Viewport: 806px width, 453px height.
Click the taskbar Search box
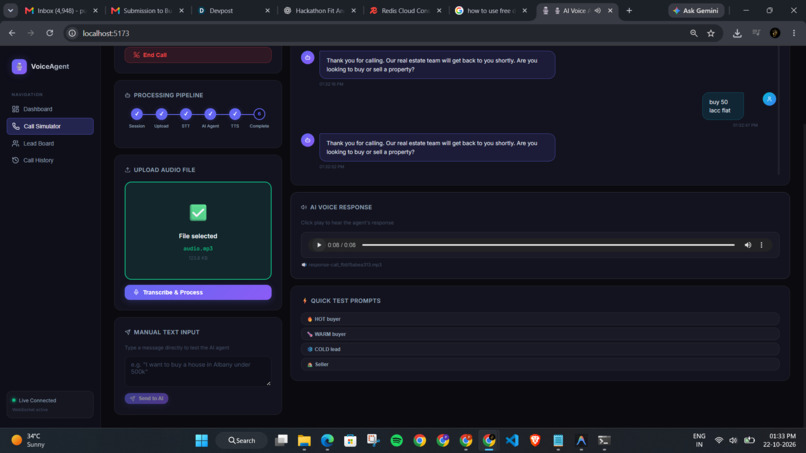242,441
